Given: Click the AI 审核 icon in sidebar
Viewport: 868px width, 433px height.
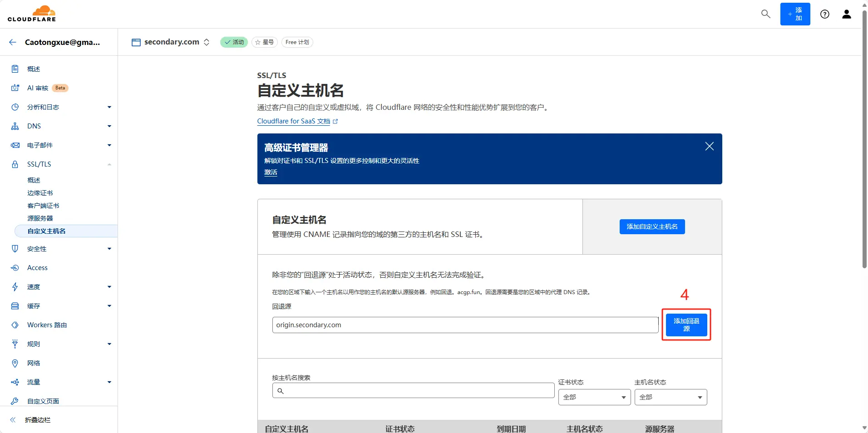Looking at the screenshot, I should click(15, 88).
